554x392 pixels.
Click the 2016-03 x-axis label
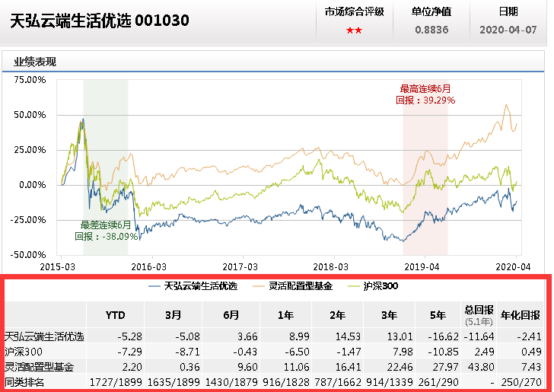pyautogui.click(x=148, y=267)
